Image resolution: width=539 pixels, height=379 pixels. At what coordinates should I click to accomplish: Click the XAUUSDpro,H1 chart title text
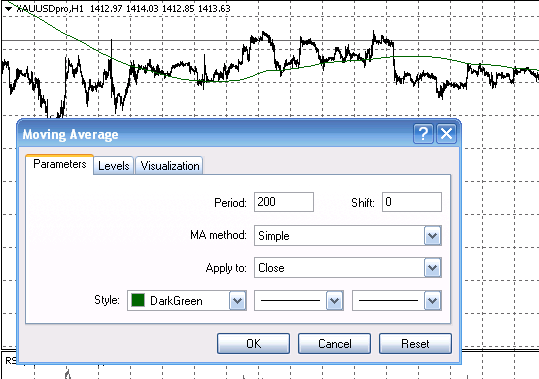pos(50,9)
